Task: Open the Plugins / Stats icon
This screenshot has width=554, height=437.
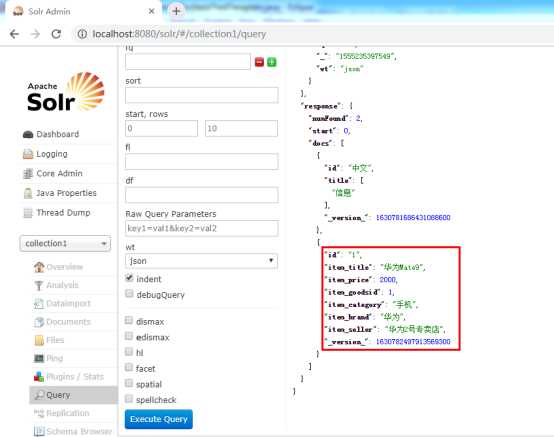Action: pyautogui.click(x=39, y=377)
